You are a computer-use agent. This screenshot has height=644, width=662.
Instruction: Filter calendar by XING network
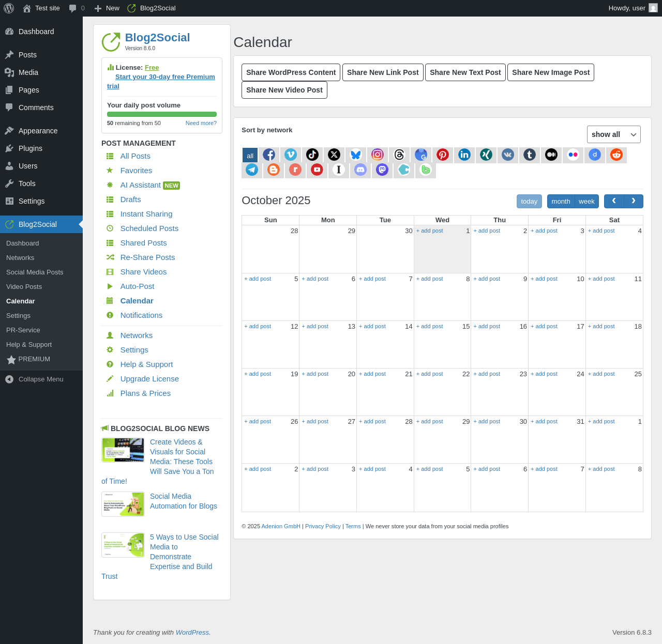click(x=486, y=155)
